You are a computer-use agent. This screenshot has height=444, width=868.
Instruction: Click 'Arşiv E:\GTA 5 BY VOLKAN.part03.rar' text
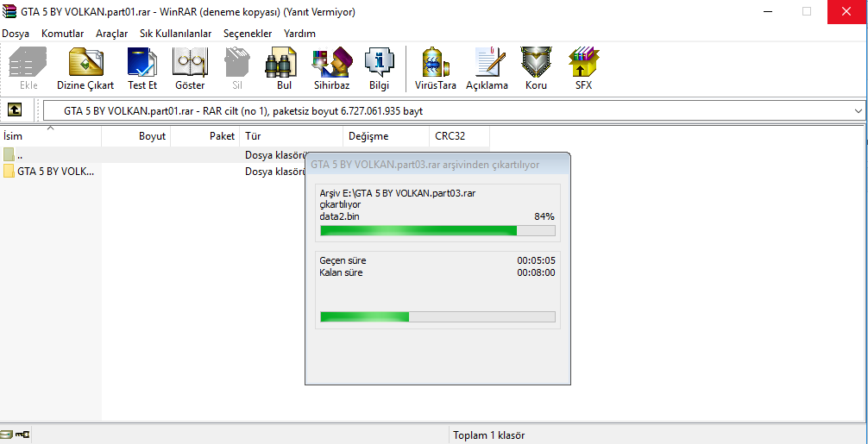tap(399, 193)
